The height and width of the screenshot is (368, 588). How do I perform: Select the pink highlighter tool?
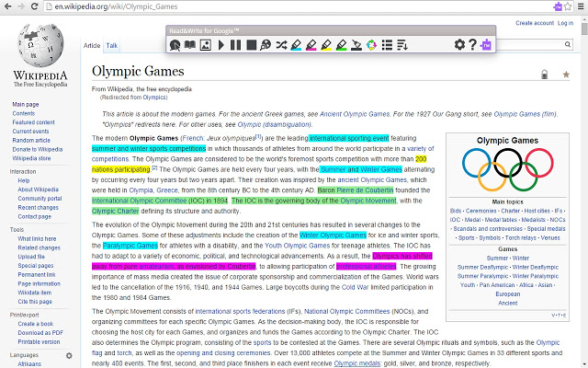[x=311, y=45]
